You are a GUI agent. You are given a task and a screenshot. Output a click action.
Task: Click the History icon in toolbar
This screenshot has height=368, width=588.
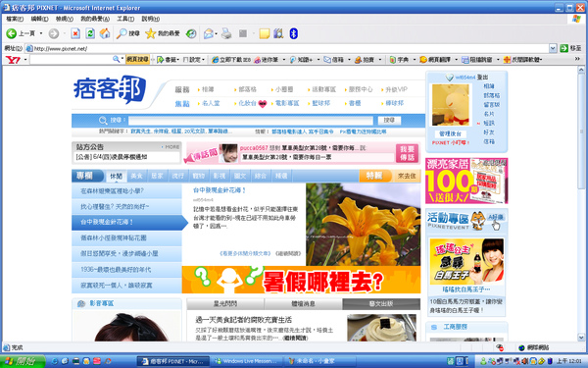pyautogui.click(x=191, y=33)
